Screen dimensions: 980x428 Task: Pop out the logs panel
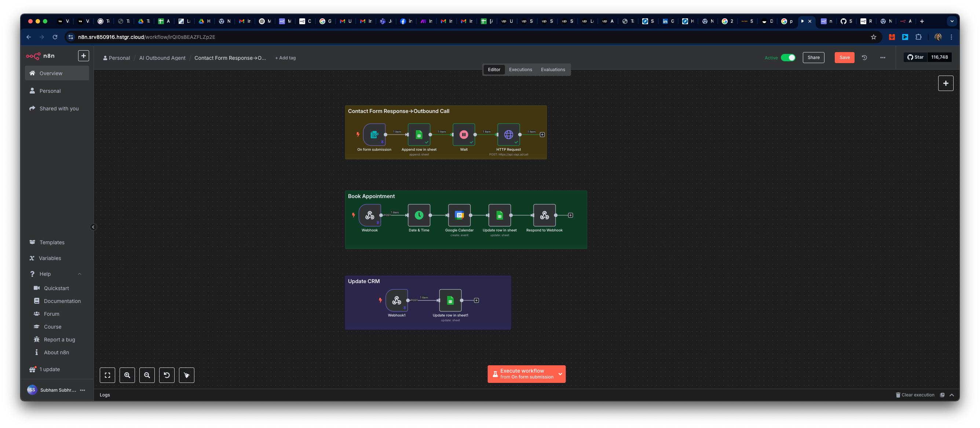(x=942, y=395)
